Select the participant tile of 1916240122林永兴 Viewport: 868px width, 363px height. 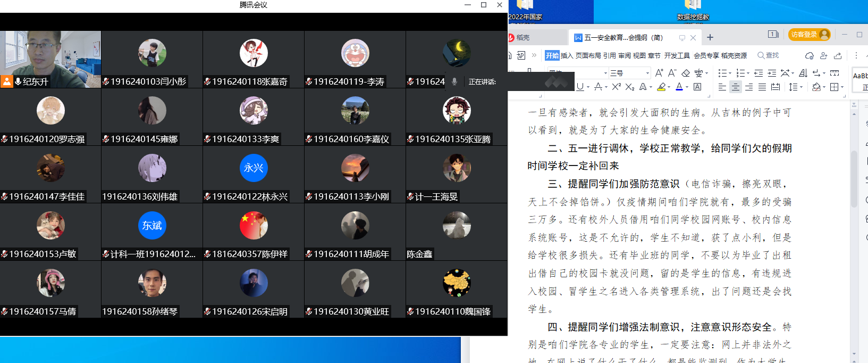[x=254, y=174]
